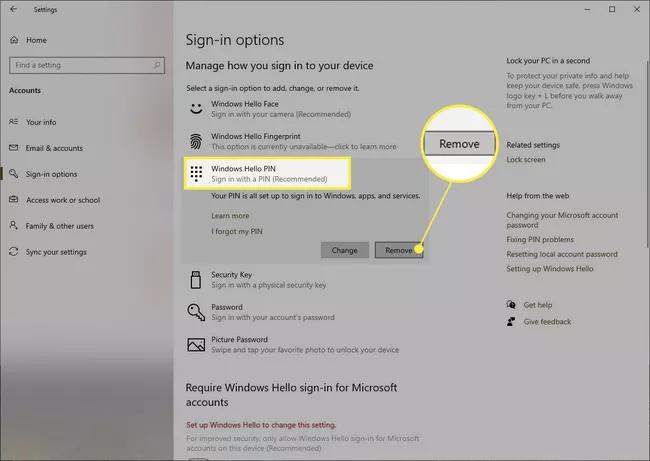
Task: Click the Windows Hello Face smiley icon
Action: 196,109
